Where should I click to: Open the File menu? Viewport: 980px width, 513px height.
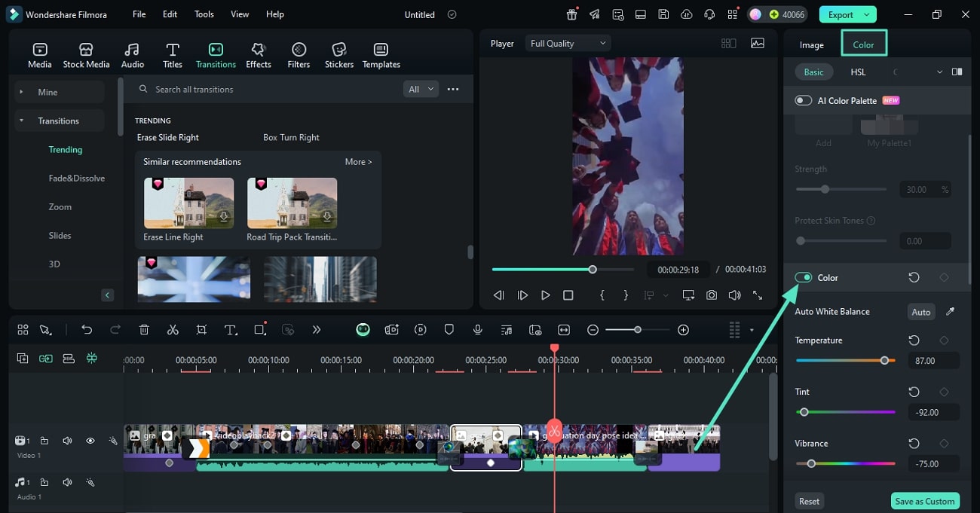(x=139, y=14)
